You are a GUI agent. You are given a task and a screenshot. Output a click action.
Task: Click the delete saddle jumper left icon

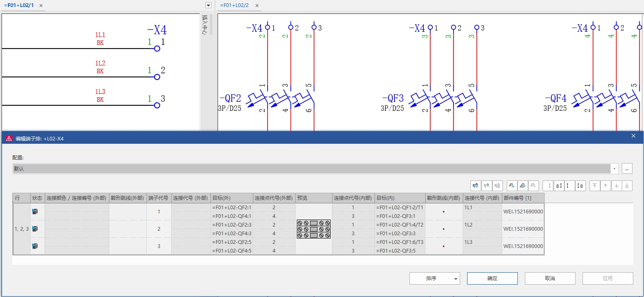(558, 186)
